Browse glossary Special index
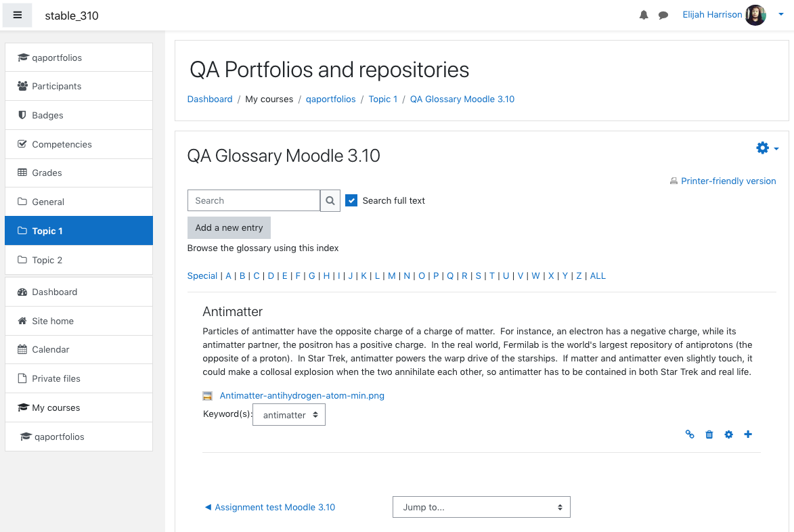The image size is (794, 532). click(x=202, y=276)
